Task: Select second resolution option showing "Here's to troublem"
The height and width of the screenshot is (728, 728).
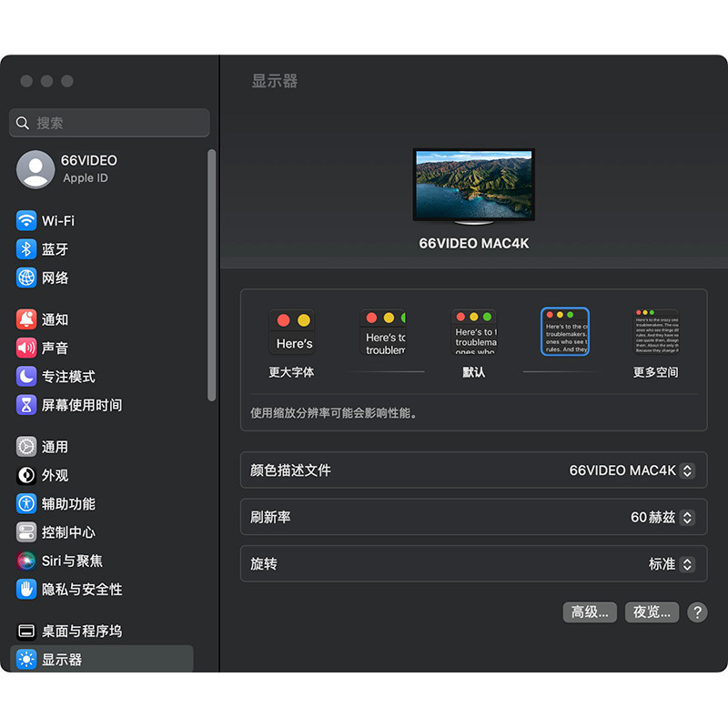Action: [382, 332]
